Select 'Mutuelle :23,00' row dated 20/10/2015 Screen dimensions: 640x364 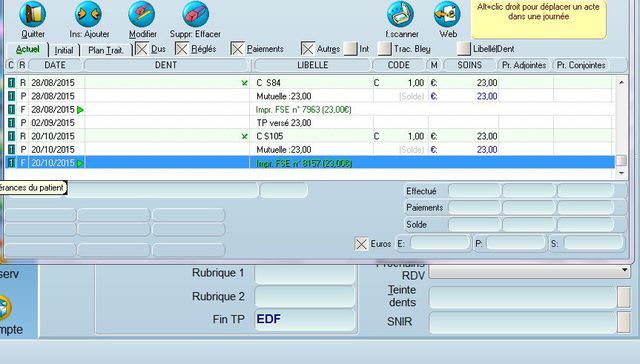pos(310,150)
